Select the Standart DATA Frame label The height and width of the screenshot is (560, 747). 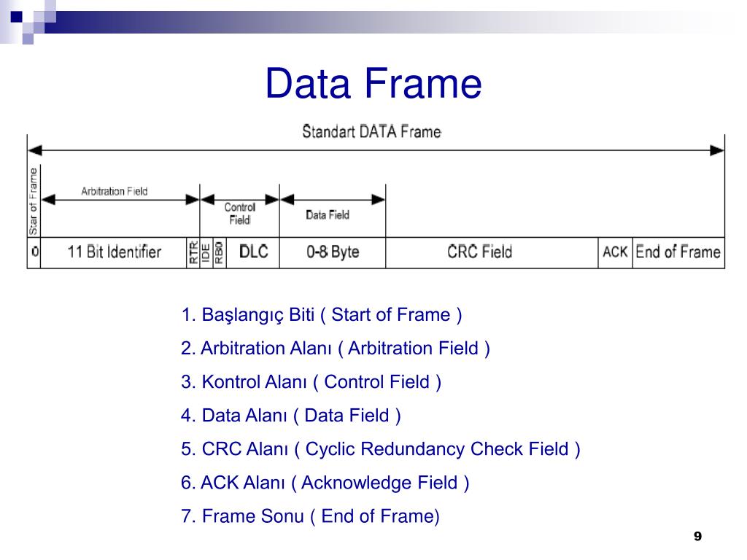point(371,131)
